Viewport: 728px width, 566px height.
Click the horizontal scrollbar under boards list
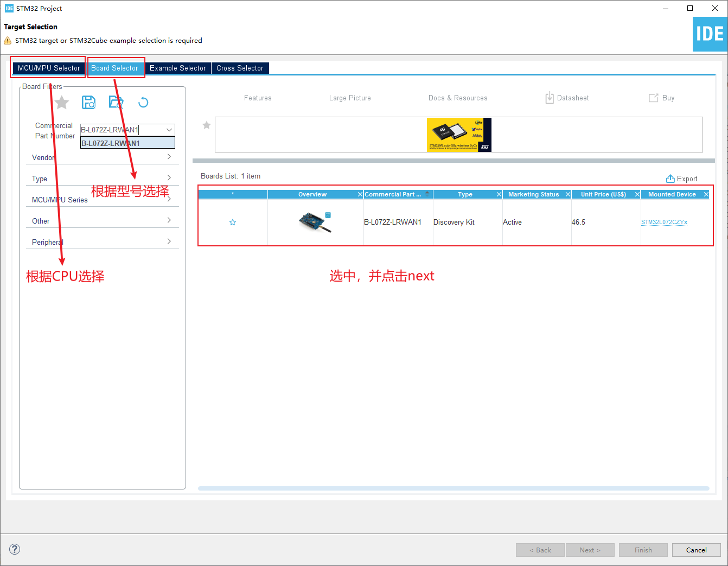tap(454, 488)
